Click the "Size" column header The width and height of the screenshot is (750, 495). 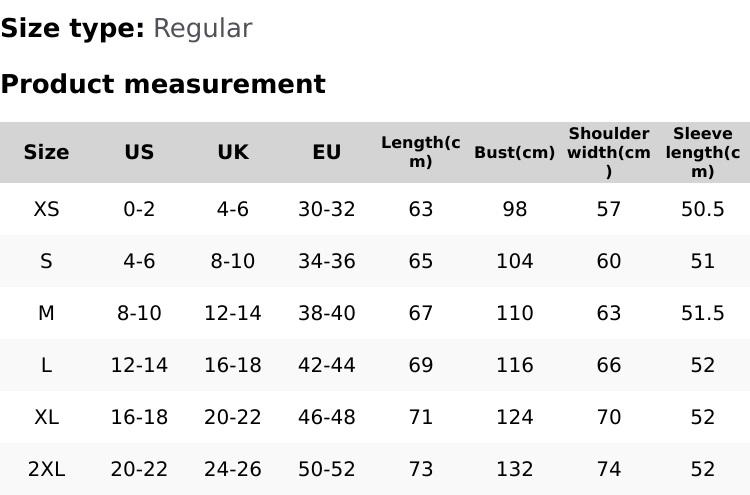pos(46,152)
